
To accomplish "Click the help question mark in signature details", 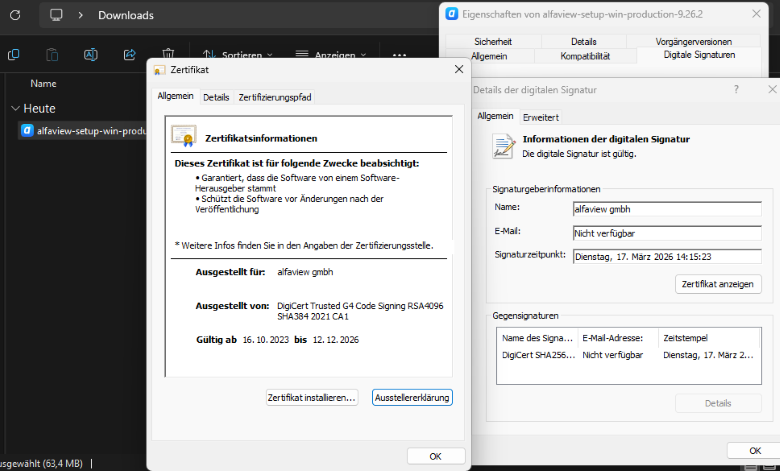I will click(736, 89).
